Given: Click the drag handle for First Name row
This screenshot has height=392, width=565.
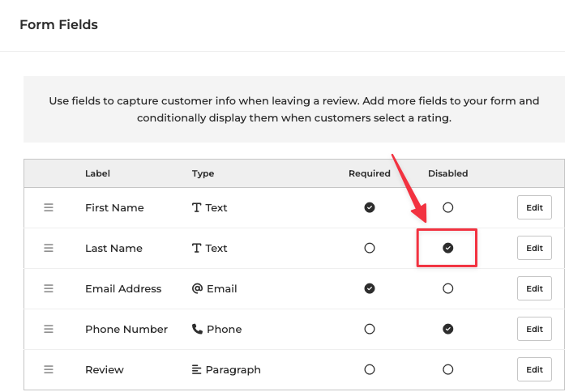Looking at the screenshot, I should pos(49,207).
